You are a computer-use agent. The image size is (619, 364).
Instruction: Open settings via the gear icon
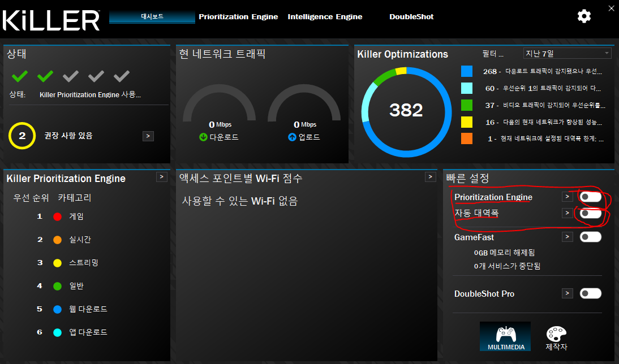(x=583, y=16)
